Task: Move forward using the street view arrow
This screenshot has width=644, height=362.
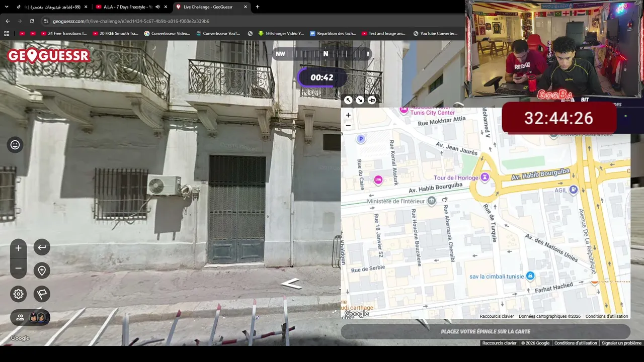Action: 291,284
